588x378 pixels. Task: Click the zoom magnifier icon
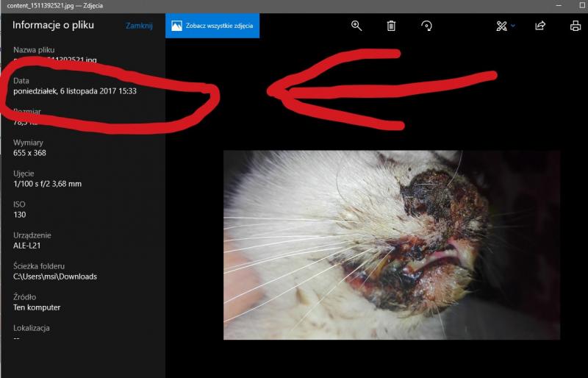(x=356, y=26)
